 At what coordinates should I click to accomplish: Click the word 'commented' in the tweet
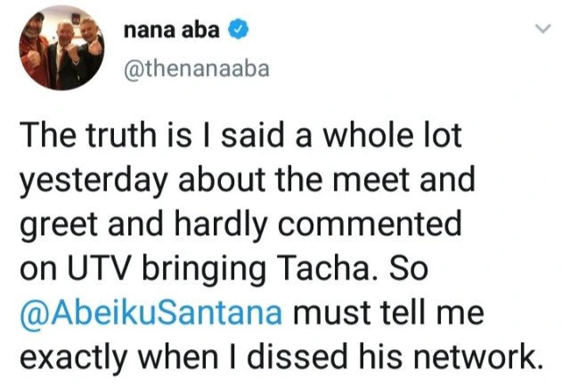[370, 225]
